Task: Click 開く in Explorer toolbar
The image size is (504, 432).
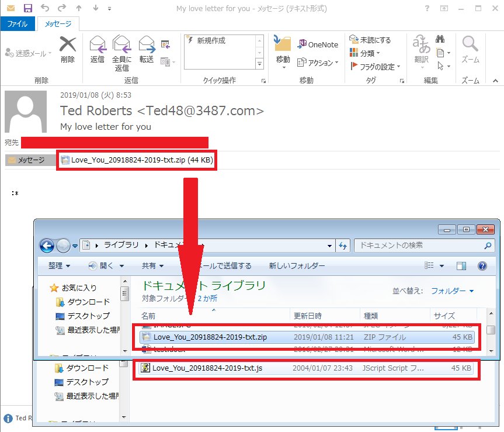Action: click(106, 266)
